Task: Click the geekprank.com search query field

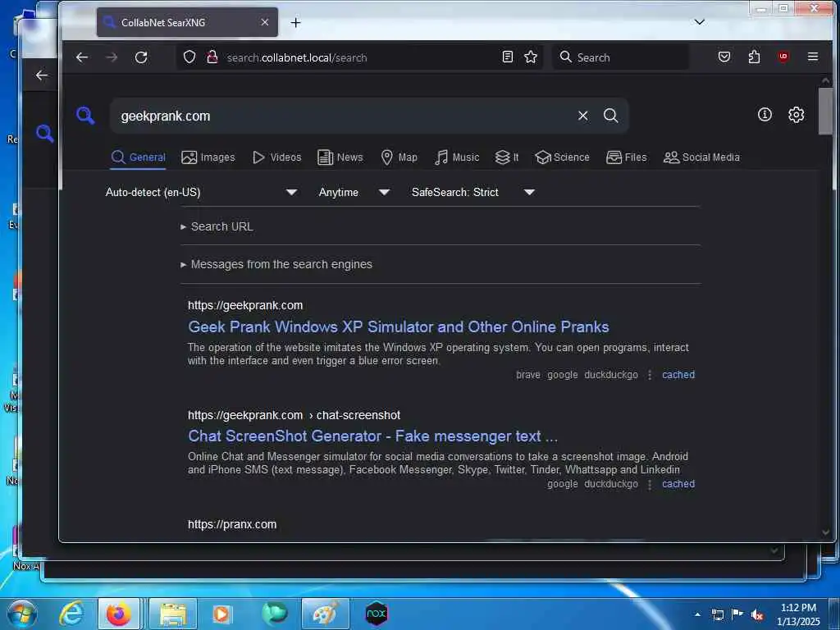Action: [343, 116]
